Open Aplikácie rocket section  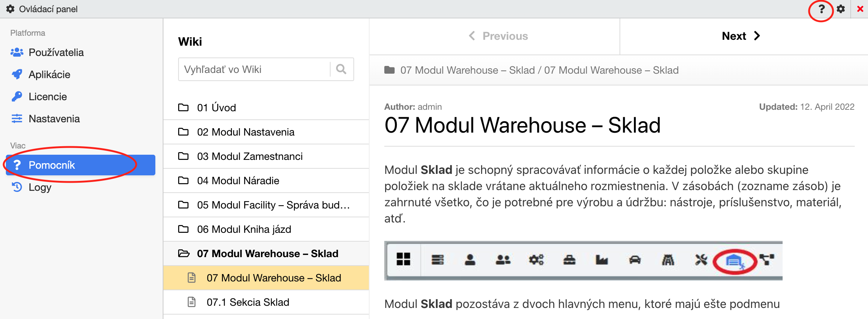49,74
